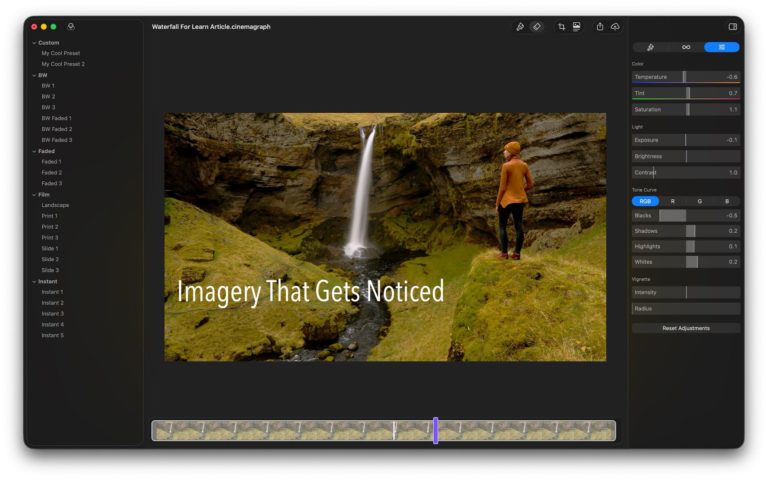Open the crop tool

point(561,27)
